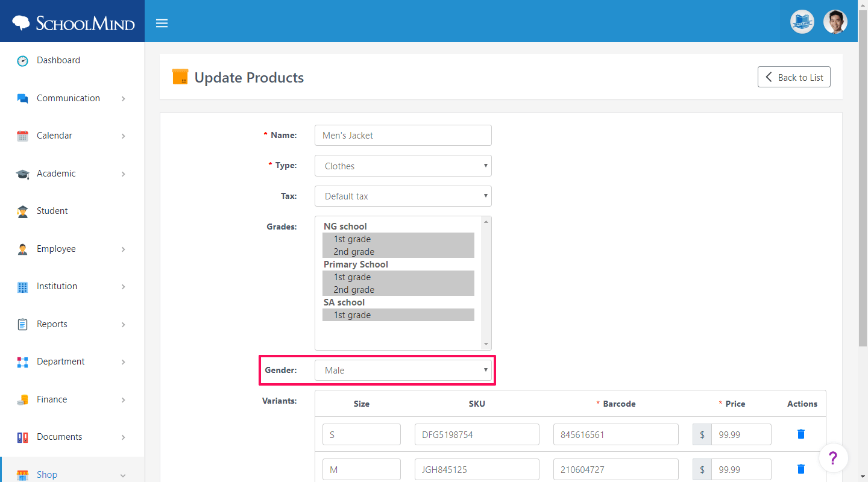
Task: Click the Size field containing S
Action: click(x=362, y=434)
